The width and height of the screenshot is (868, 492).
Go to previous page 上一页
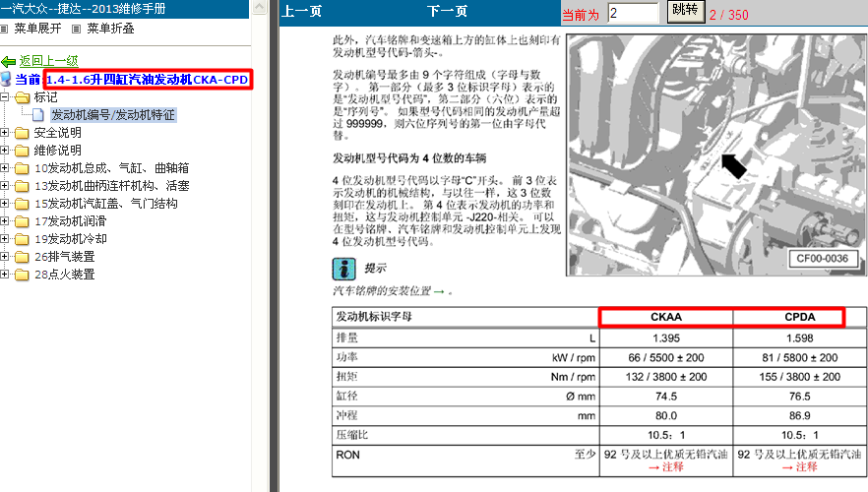click(x=302, y=11)
